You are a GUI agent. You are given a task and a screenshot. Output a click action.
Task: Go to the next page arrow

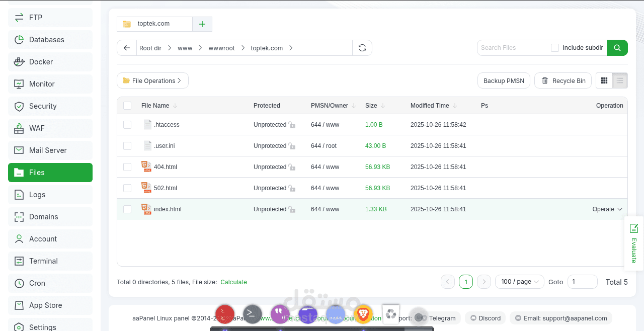[x=484, y=282]
